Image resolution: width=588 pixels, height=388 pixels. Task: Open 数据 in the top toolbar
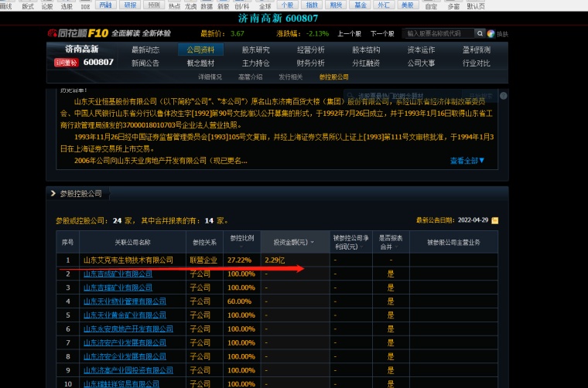click(x=207, y=5)
